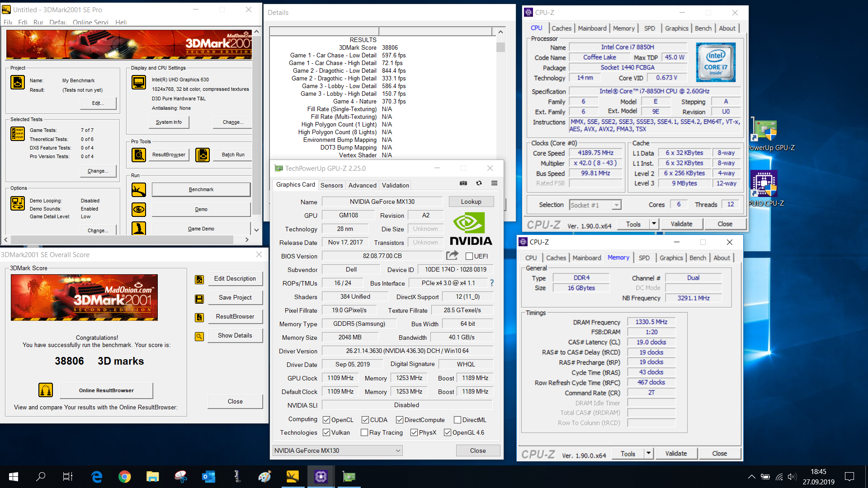Click Show Details button in Overall Score

click(x=235, y=335)
